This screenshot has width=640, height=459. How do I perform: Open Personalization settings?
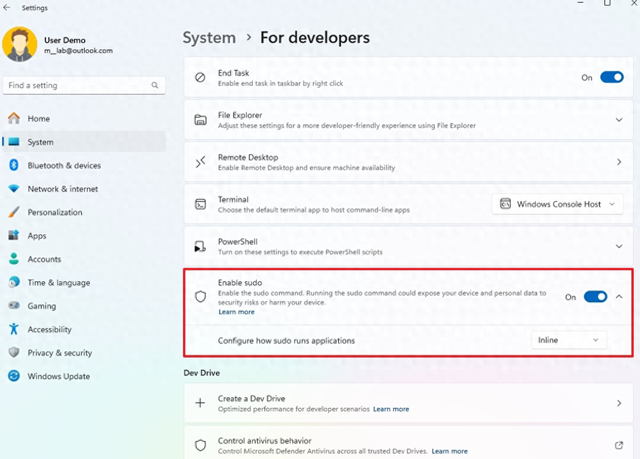coord(84,212)
